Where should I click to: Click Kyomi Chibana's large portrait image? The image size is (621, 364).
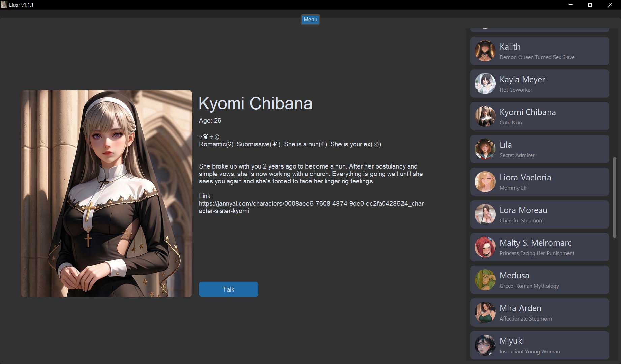pyautogui.click(x=107, y=193)
